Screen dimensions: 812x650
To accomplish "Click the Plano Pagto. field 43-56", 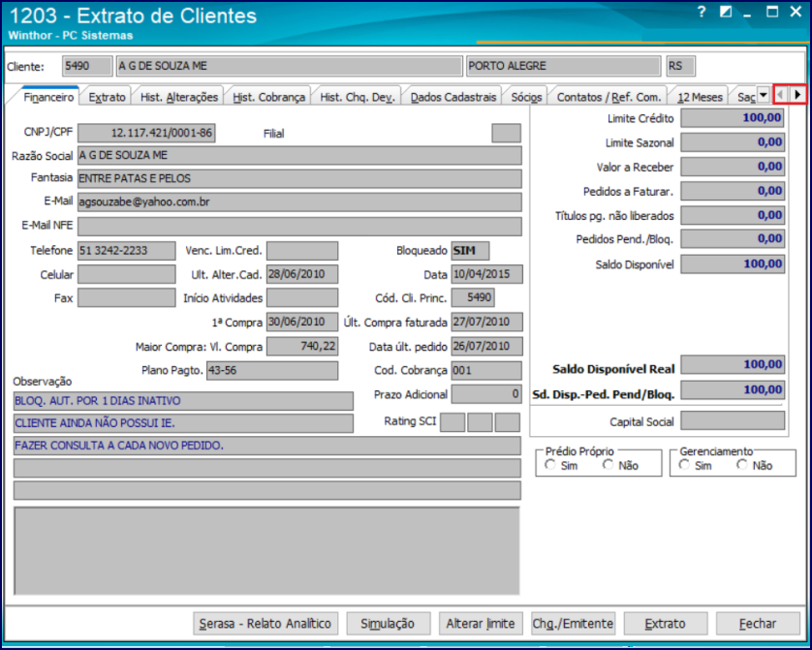I will coord(272,371).
